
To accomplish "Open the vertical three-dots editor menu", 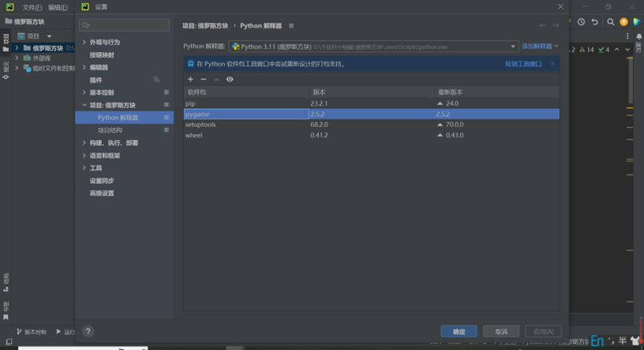I will click(x=627, y=36).
